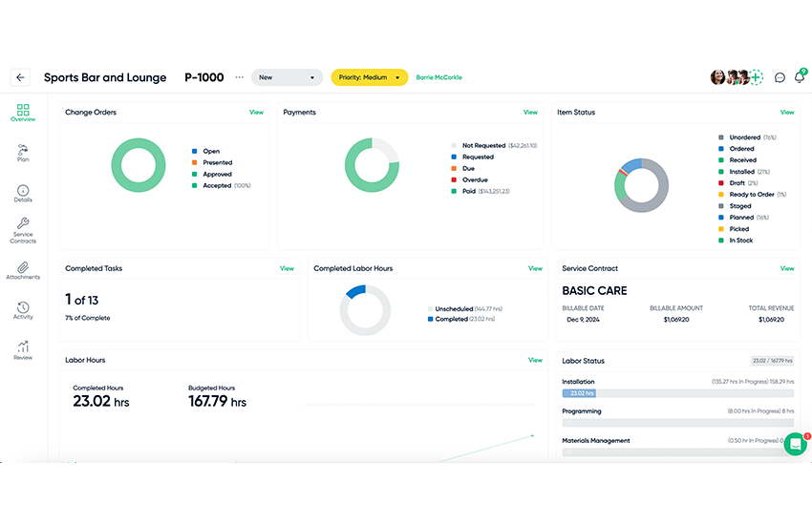Image resolution: width=812 pixels, height=525 pixels.
Task: Open Attachments paperclip icon
Action: coord(23,270)
